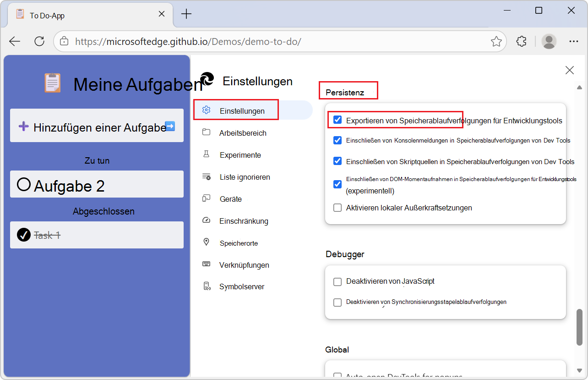Uncheck the completed Task 1 checkmark

[x=24, y=235]
